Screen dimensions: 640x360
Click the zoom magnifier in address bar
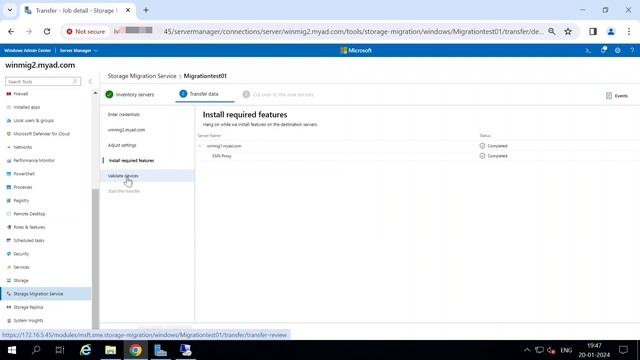click(551, 31)
